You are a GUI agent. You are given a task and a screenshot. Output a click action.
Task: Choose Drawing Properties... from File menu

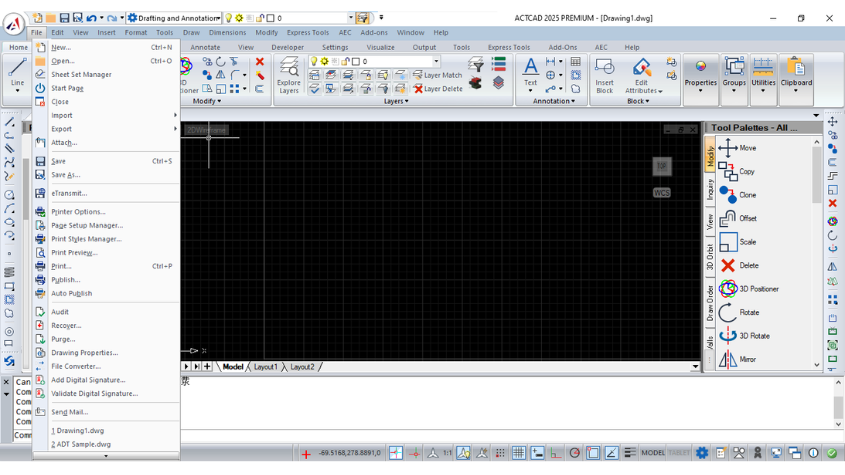tap(106, 353)
